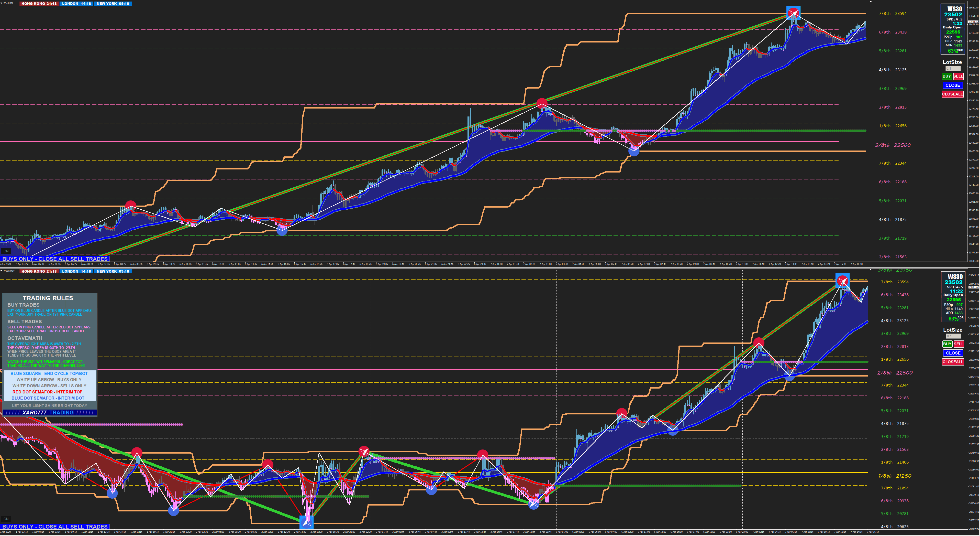
Task: Open the WS30,M5 dropdown arrow in the top chart
Action: 2,3
